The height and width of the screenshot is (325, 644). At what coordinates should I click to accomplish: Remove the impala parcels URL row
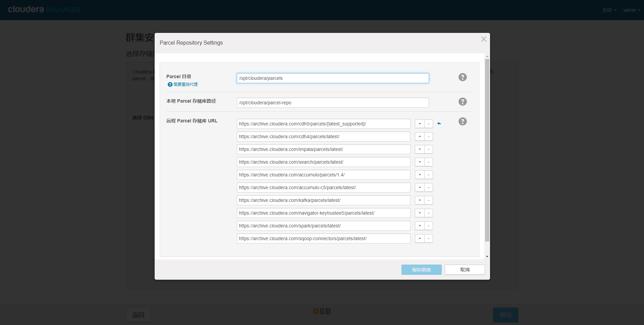click(429, 149)
